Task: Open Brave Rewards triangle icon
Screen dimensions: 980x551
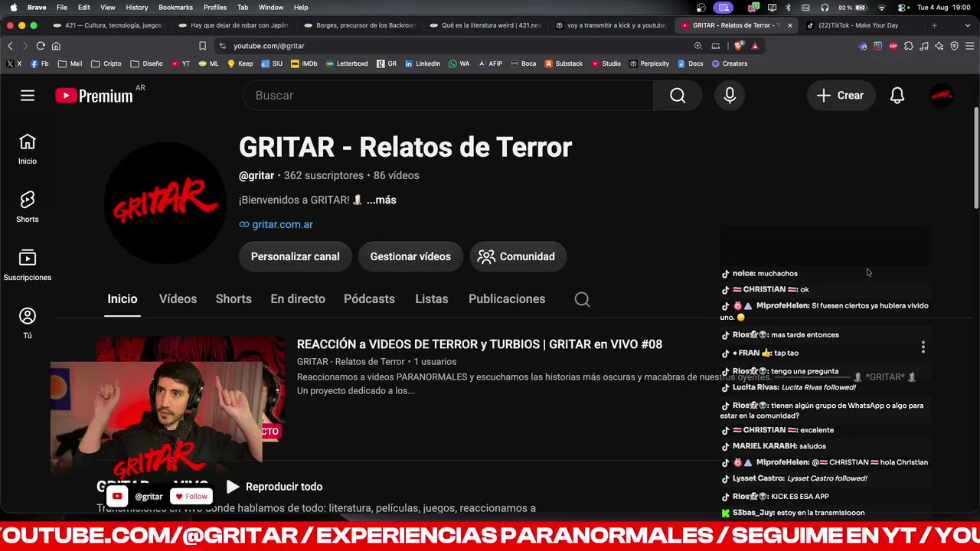Action: tap(755, 46)
